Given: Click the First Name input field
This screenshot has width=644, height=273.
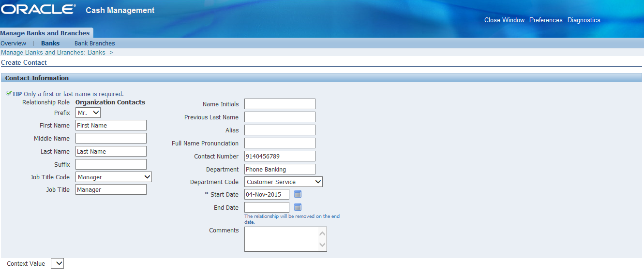Looking at the screenshot, I should (111, 125).
